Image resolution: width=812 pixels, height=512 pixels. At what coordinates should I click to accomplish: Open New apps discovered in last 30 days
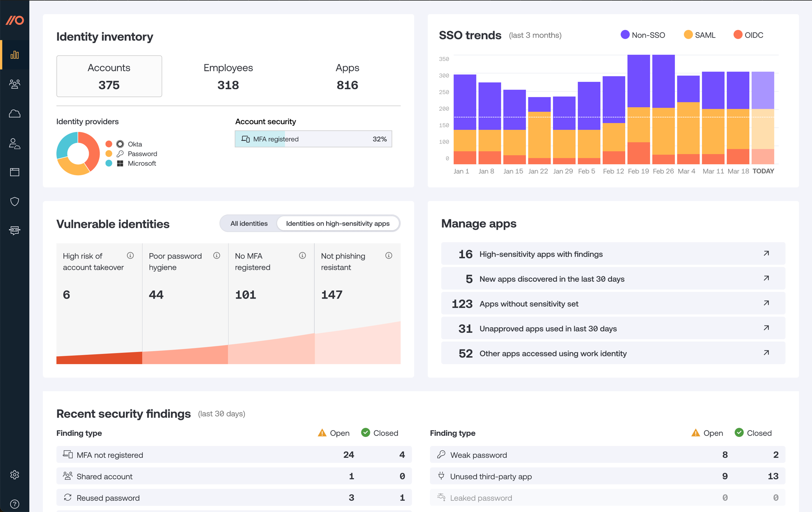(x=613, y=279)
